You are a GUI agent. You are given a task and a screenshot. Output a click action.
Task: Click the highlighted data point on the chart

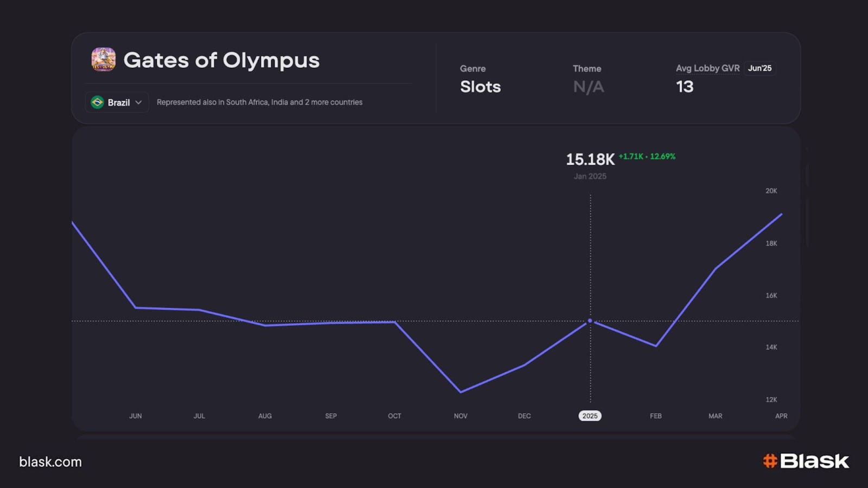tap(590, 321)
